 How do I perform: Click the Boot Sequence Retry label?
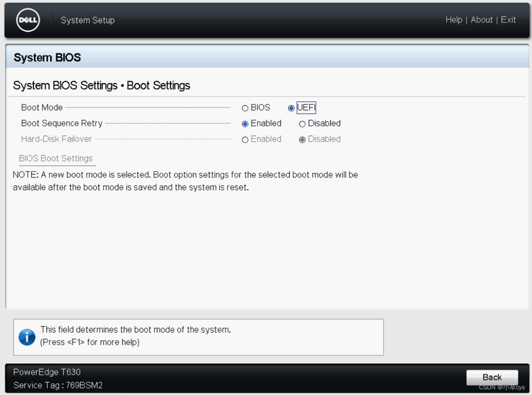coord(62,123)
